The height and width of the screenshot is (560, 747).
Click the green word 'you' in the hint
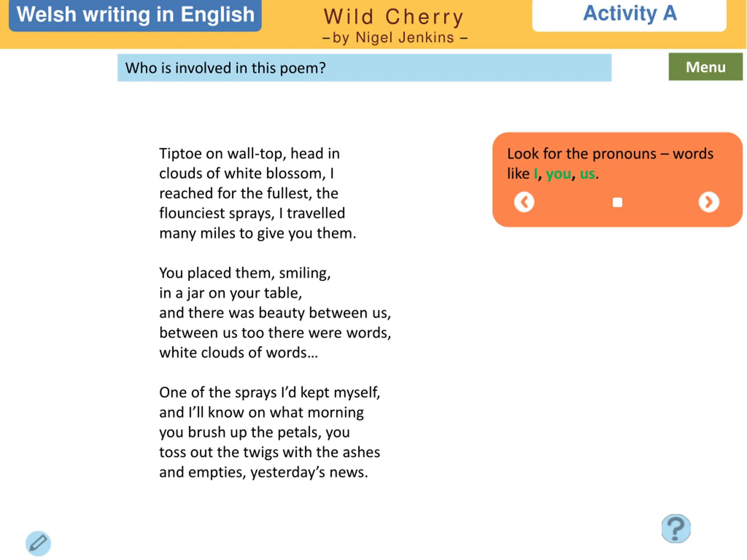pyautogui.click(x=558, y=174)
